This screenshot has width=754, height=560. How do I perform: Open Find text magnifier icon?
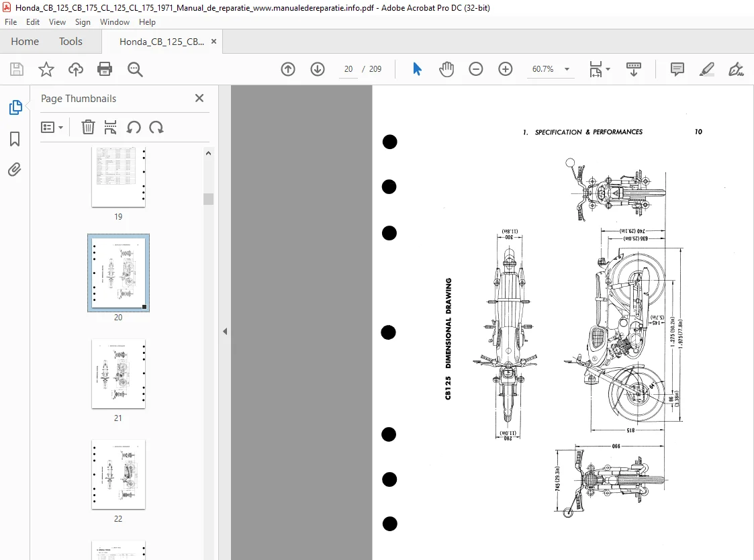(135, 69)
